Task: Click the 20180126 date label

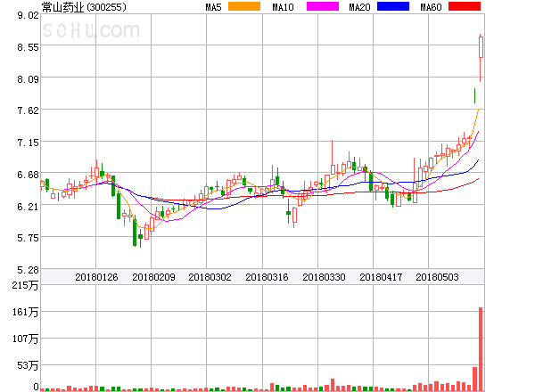Action: [x=96, y=277]
